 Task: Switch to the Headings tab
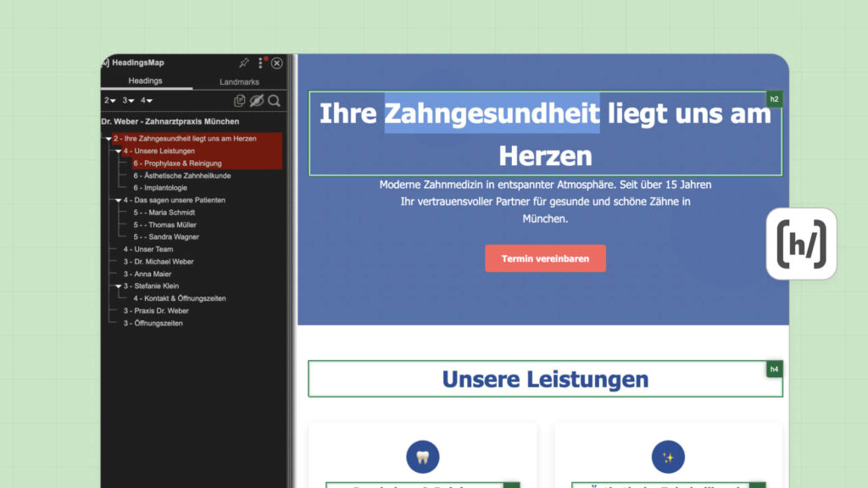[x=146, y=80]
